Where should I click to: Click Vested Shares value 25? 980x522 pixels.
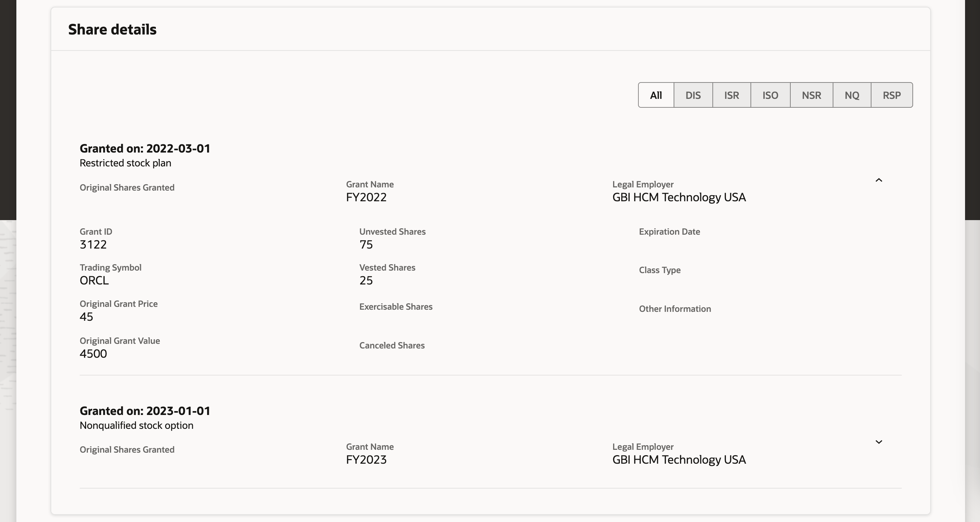pyautogui.click(x=366, y=280)
